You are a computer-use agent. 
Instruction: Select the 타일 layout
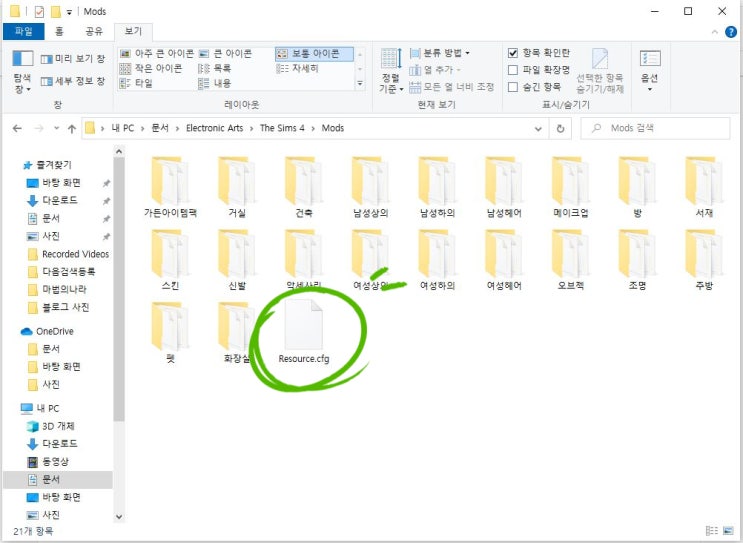[x=136, y=83]
